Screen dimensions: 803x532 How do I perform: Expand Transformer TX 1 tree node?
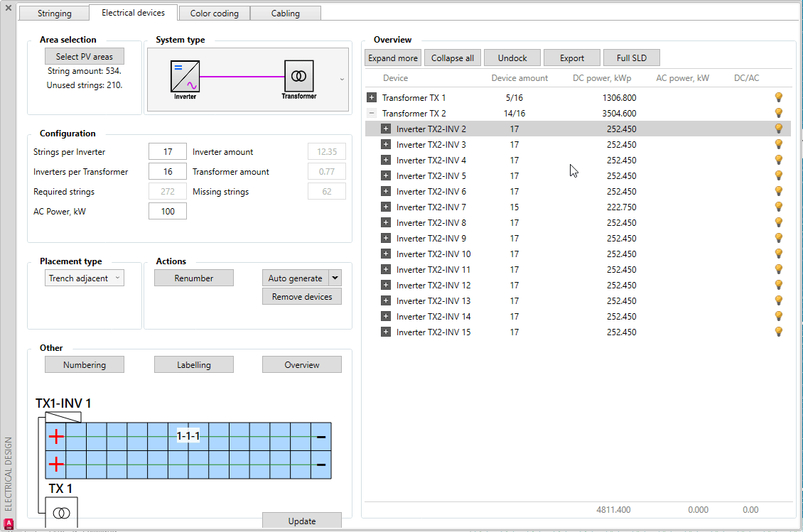click(372, 97)
